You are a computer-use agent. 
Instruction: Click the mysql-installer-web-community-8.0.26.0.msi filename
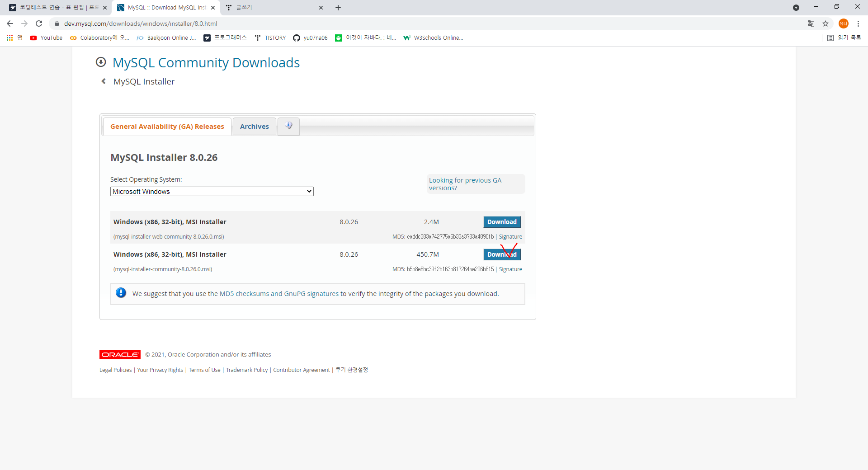click(x=169, y=237)
